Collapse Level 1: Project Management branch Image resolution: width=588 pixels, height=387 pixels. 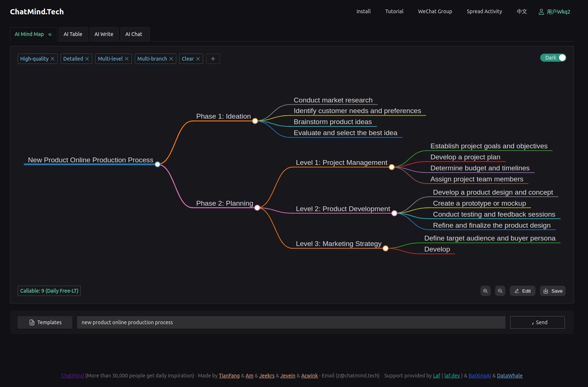tap(392, 167)
